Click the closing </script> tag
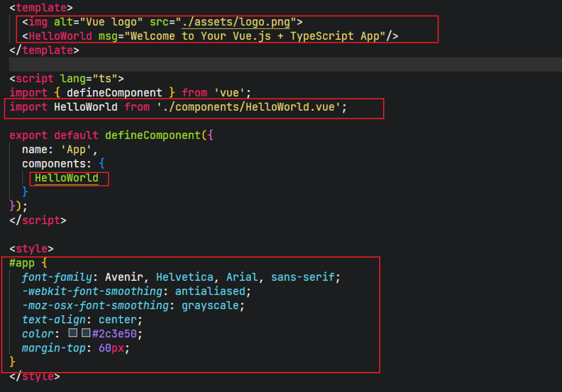Image resolution: width=562 pixels, height=392 pixels. [x=38, y=220]
